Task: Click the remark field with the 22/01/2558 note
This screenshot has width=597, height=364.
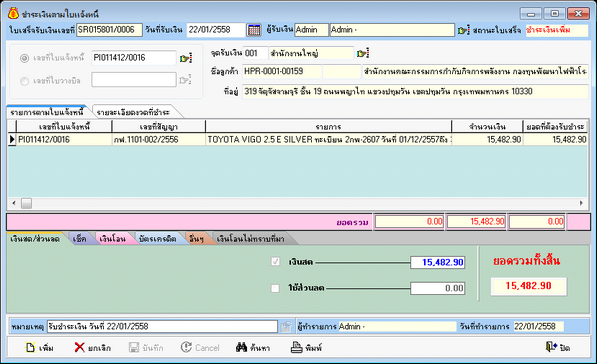Action: pyautogui.click(x=162, y=326)
